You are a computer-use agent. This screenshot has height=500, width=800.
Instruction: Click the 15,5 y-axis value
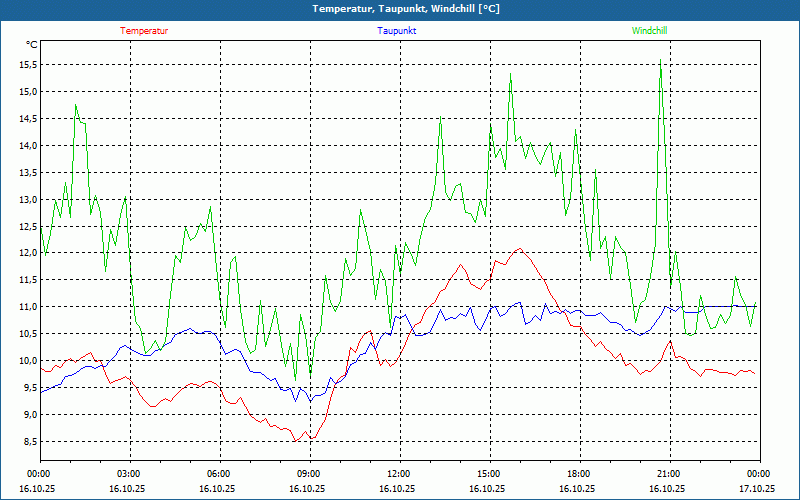[29, 65]
